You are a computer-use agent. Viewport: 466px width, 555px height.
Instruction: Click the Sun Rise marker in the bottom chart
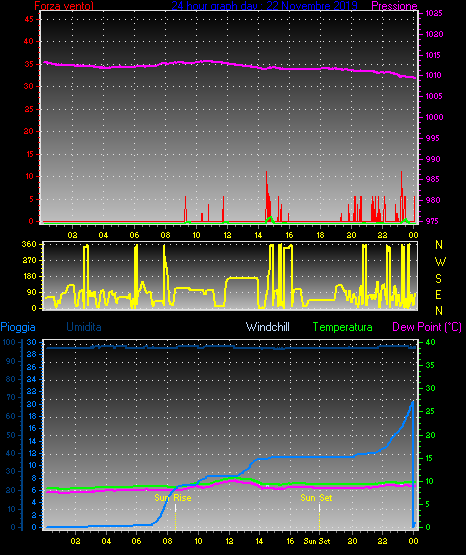(173, 498)
